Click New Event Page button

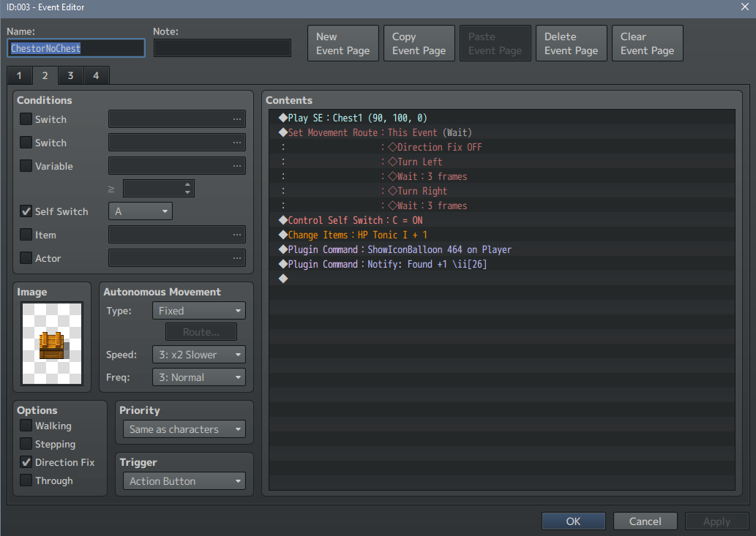[343, 43]
